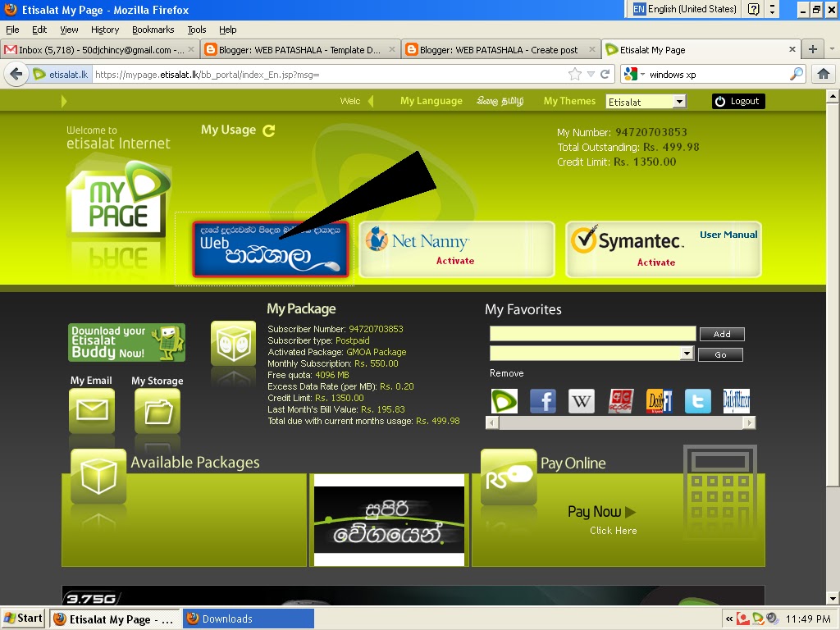Click the EN language bar indicator

[639, 8]
